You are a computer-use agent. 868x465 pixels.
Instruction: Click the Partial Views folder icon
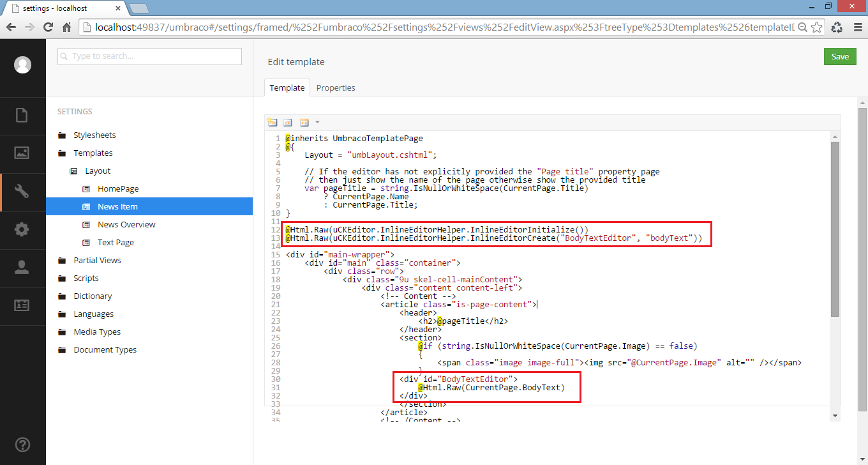coord(62,261)
